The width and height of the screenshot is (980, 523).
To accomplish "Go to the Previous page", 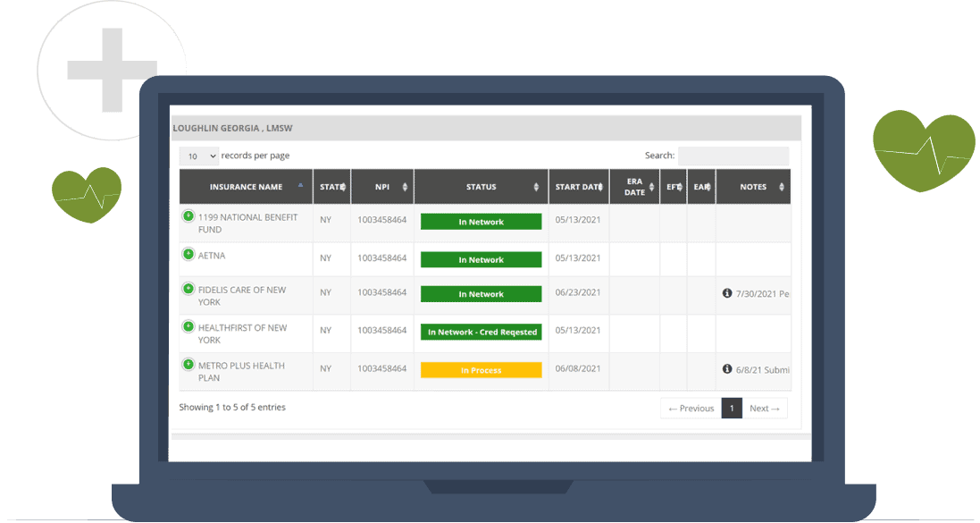I will tap(691, 409).
